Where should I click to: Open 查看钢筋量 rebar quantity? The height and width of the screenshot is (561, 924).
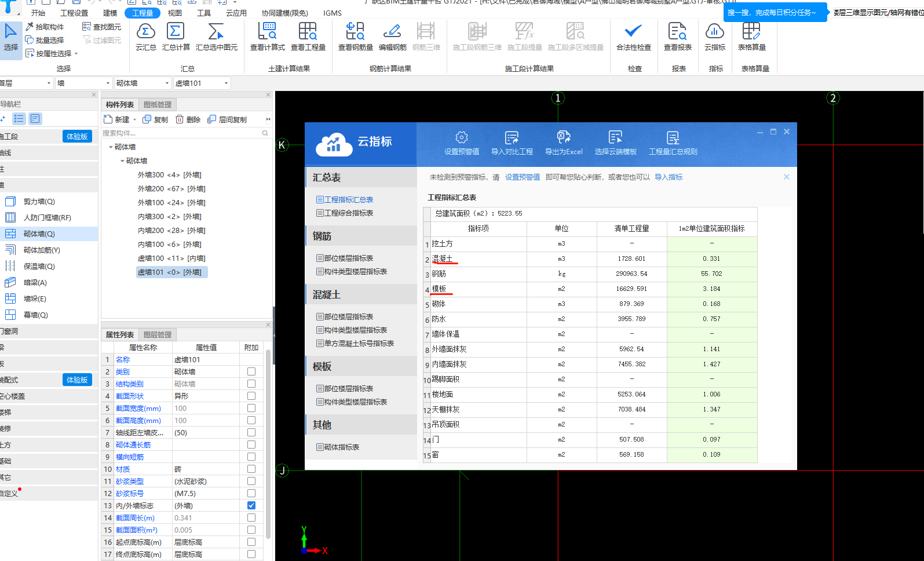356,37
